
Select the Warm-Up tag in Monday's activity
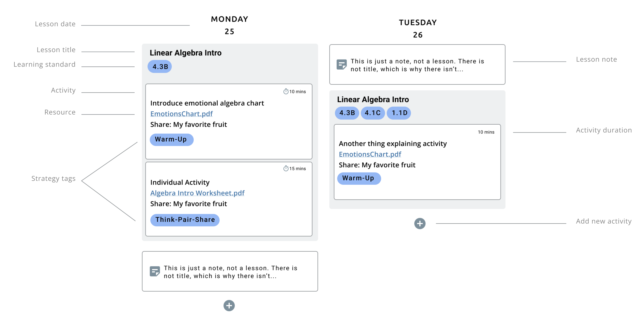pyautogui.click(x=172, y=139)
